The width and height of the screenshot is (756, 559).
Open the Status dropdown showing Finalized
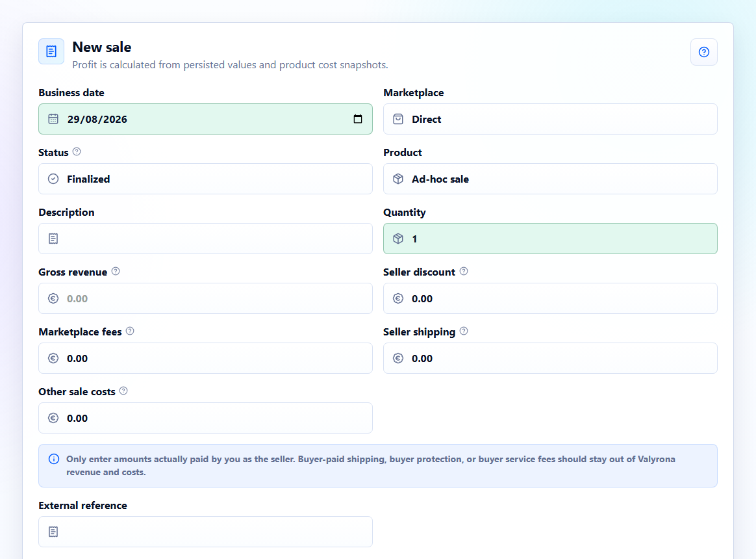(x=205, y=179)
